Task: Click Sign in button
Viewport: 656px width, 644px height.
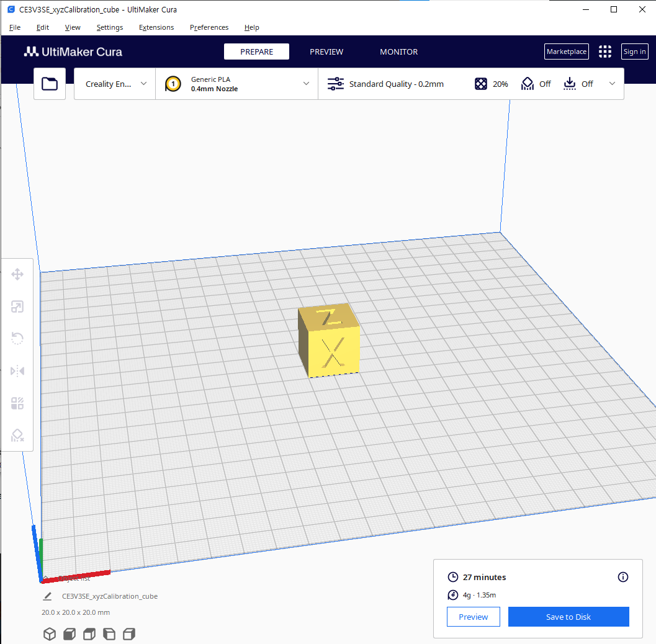Action: point(634,51)
